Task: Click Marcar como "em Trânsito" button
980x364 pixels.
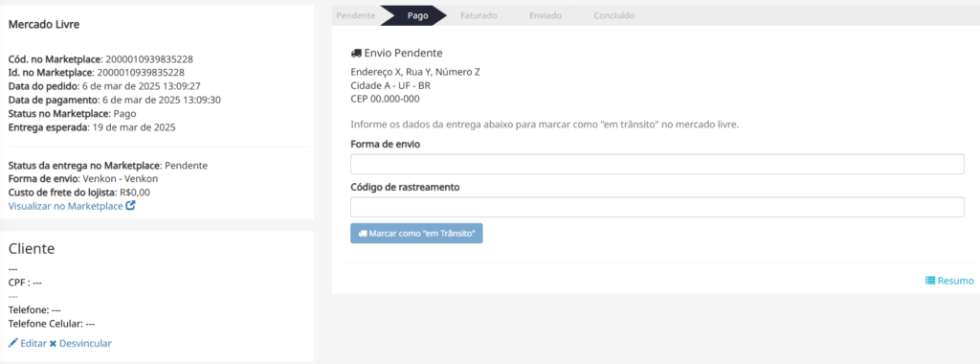Action: [x=416, y=234]
